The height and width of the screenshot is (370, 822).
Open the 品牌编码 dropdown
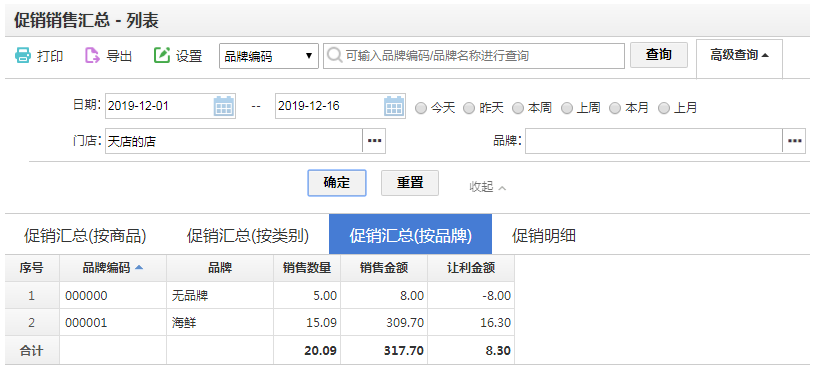(269, 56)
